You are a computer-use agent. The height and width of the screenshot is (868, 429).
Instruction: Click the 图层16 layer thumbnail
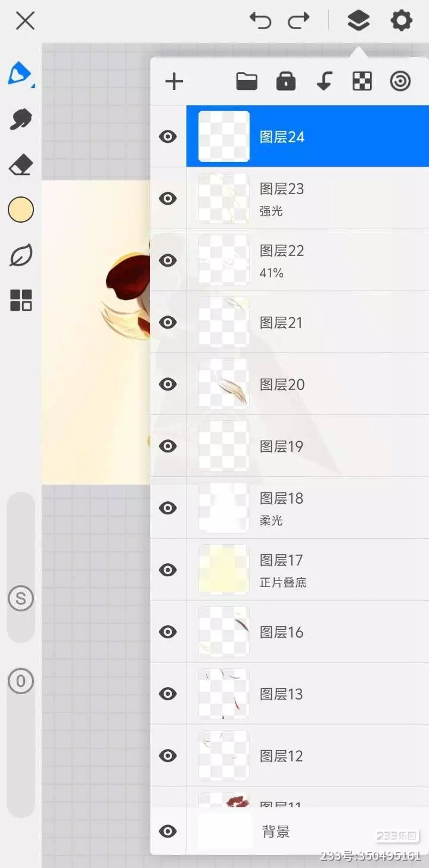click(x=223, y=632)
